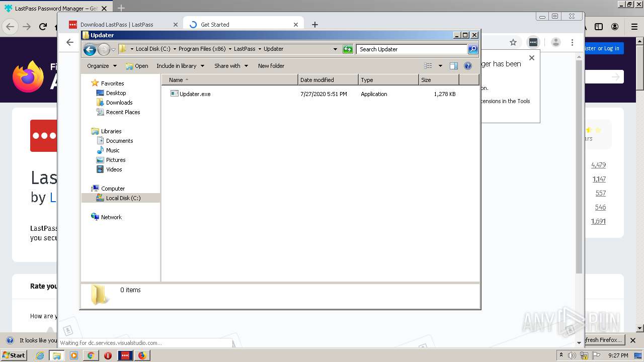Select Libraries in navigation pane
This screenshot has height=362, width=644.
point(111,131)
